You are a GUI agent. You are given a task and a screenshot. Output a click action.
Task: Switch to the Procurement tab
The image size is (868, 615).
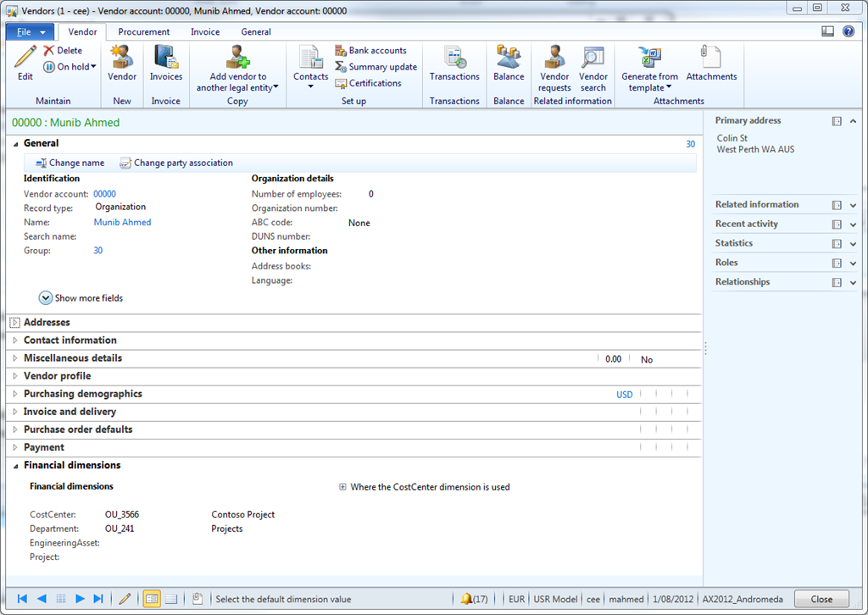144,32
